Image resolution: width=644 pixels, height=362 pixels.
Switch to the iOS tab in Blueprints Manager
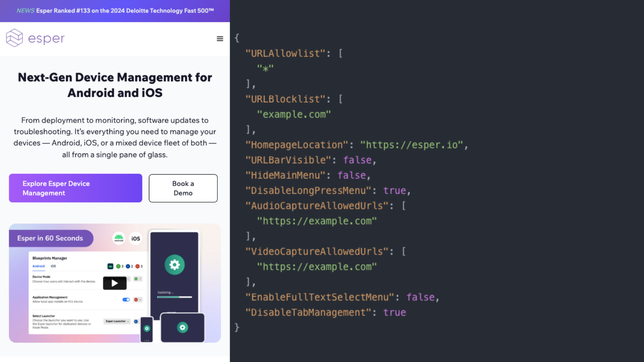pos(53,266)
